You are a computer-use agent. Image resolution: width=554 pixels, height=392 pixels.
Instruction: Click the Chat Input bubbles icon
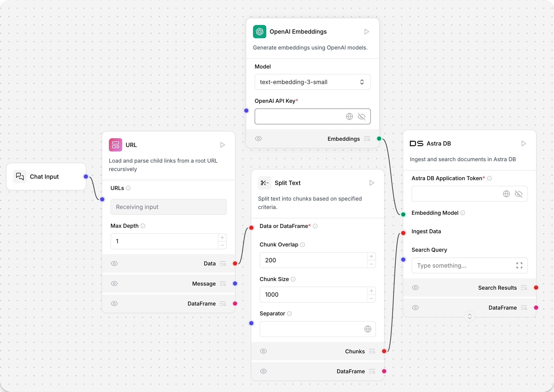(x=20, y=177)
